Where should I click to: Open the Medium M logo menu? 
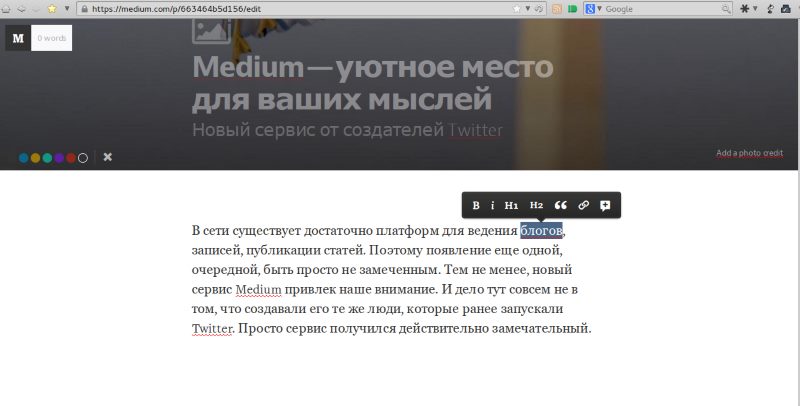pyautogui.click(x=18, y=38)
